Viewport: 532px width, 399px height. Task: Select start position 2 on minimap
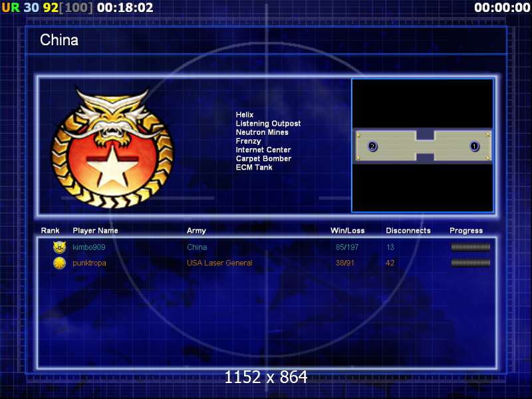pos(372,146)
